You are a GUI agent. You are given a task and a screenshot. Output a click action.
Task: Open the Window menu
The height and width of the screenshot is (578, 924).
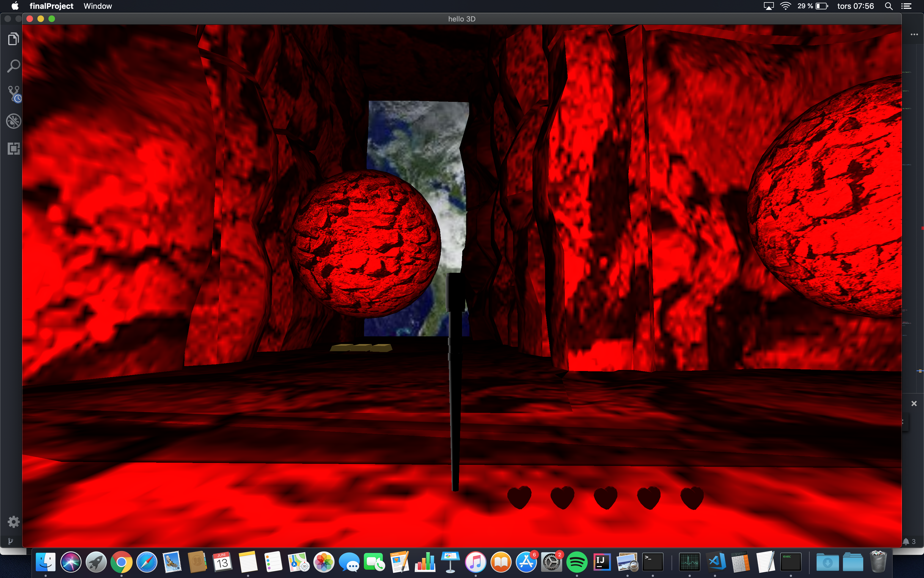point(98,6)
